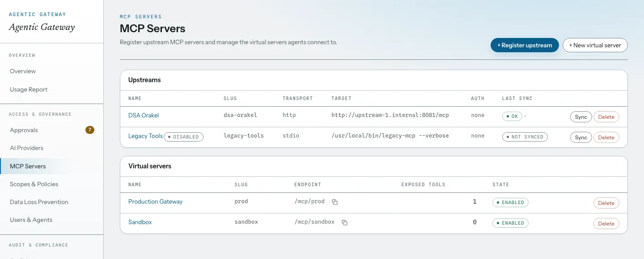Copy the /mcp/sandbox endpoint path
This screenshot has height=259, width=644.
click(x=344, y=222)
